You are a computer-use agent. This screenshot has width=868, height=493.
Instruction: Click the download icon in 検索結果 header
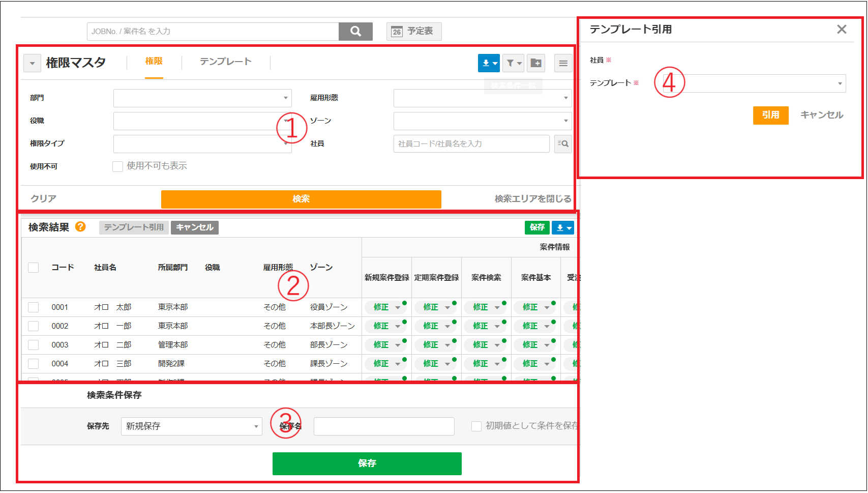pyautogui.click(x=561, y=227)
